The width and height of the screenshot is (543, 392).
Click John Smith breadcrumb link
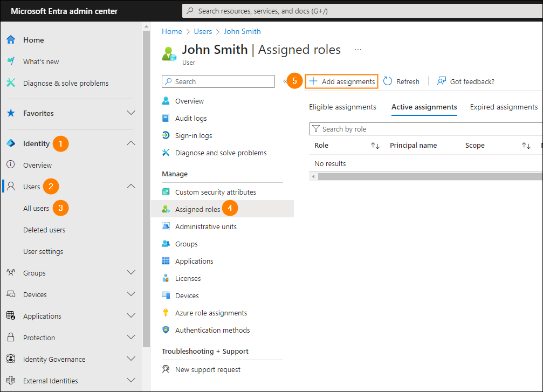coord(242,31)
